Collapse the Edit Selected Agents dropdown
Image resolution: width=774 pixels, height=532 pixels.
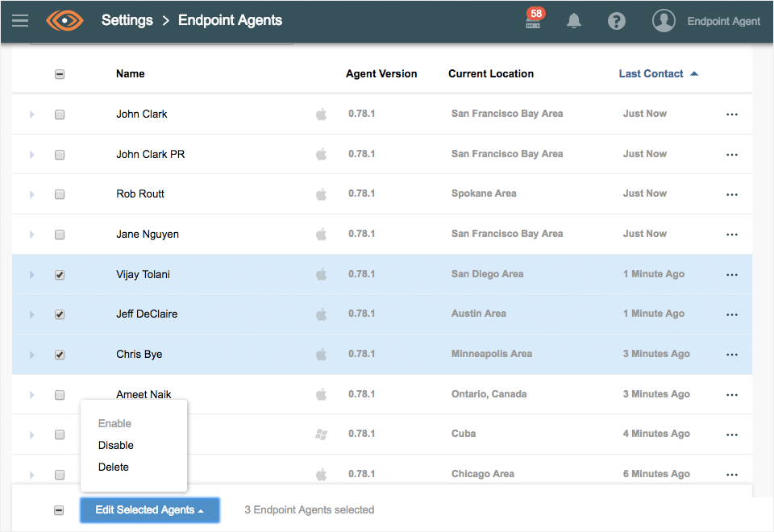[x=149, y=510]
